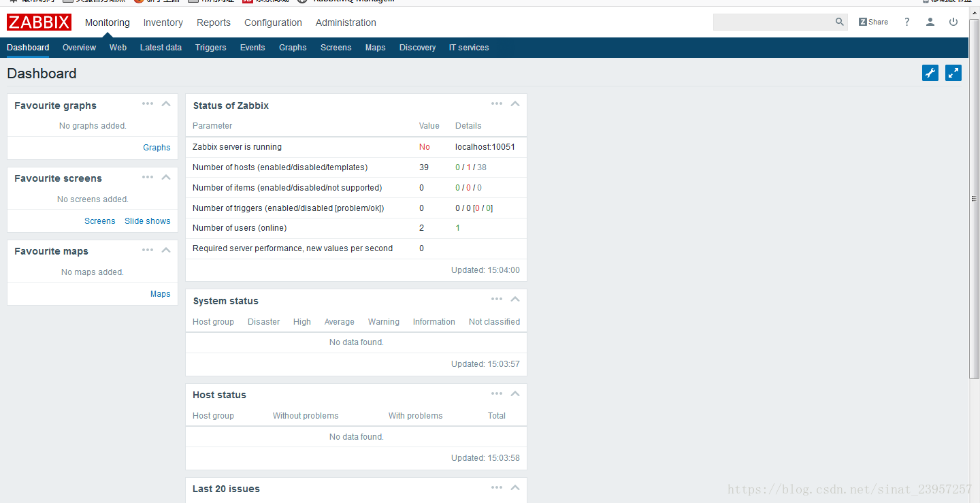Collapse the Favourite maps widget

166,250
